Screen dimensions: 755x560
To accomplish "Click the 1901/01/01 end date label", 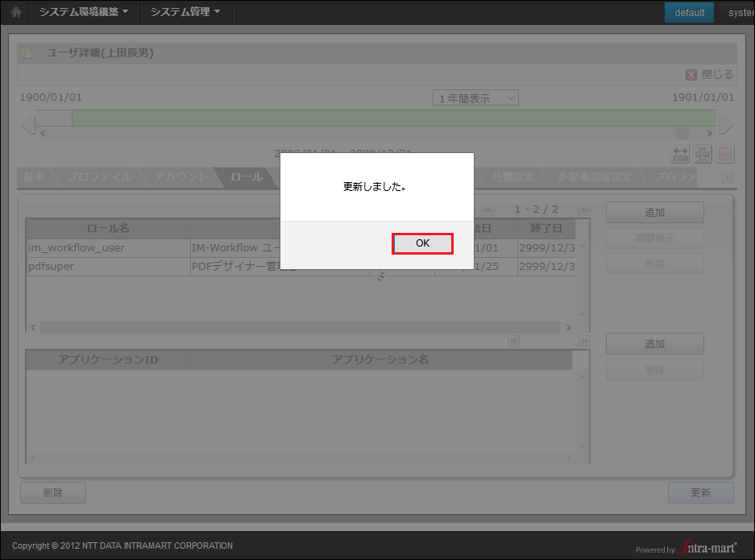I will coord(703,97).
